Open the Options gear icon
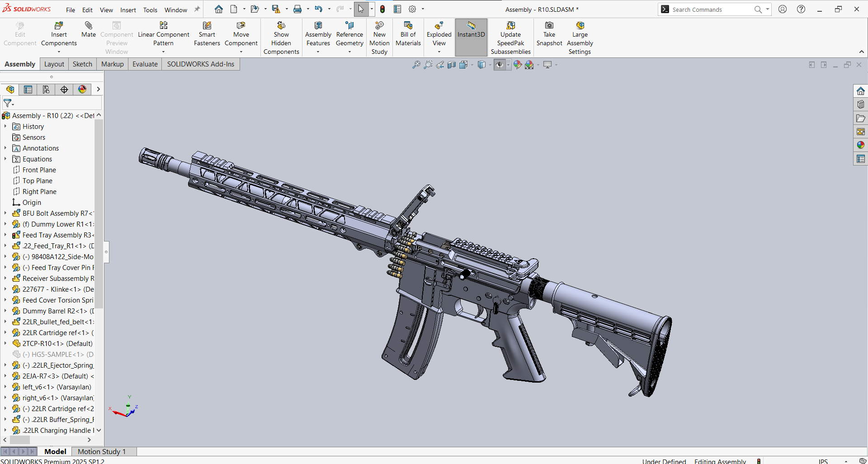This screenshot has height=464, width=868. (x=412, y=9)
